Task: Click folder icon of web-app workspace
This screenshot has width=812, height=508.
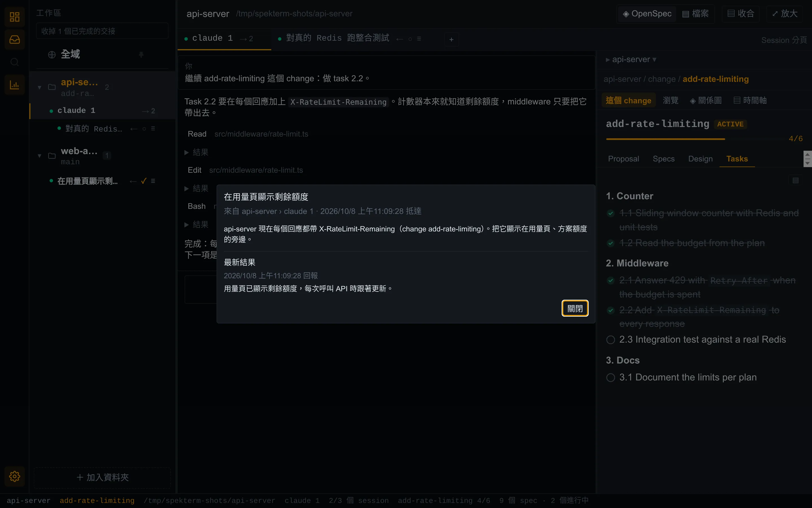Action: point(52,156)
